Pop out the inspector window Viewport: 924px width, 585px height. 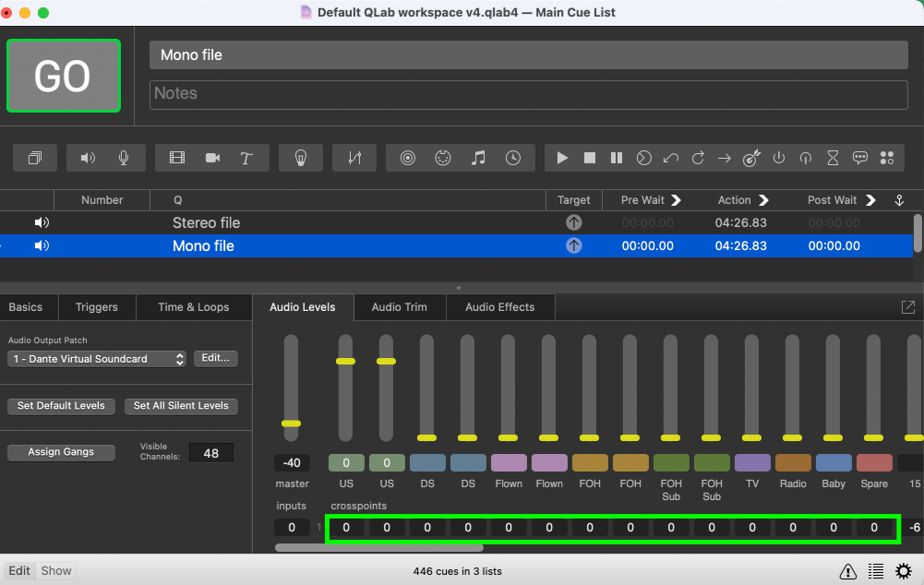click(x=908, y=307)
